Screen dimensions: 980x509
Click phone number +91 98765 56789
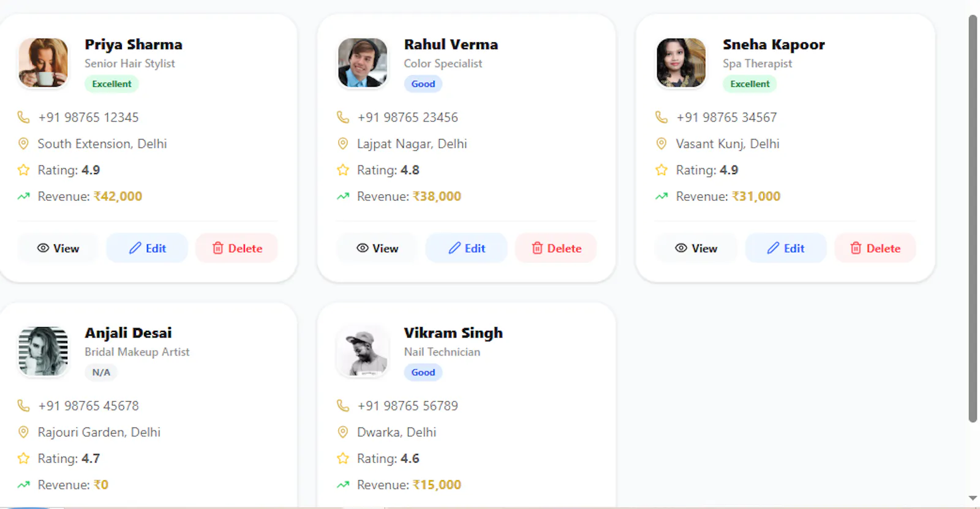click(x=407, y=405)
